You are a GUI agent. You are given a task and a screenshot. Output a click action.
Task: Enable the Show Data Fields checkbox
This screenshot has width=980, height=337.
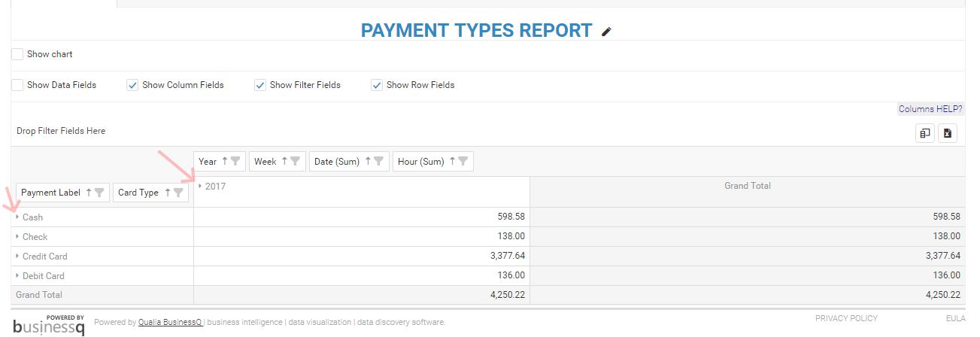coord(17,85)
